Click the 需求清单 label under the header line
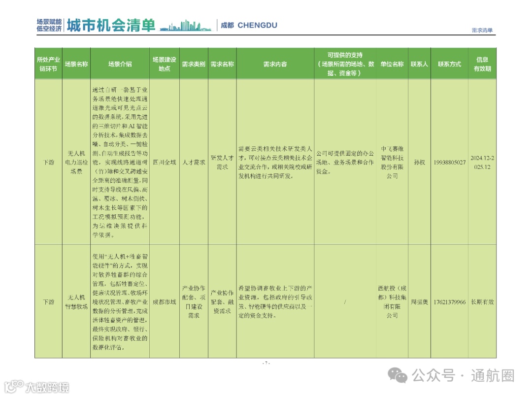The image size is (532, 397). [x=482, y=30]
